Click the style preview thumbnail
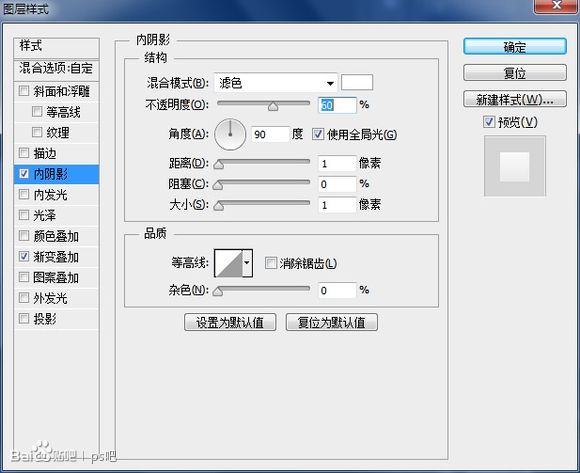Screen dimensions: 580x473 pyautogui.click(x=515, y=166)
